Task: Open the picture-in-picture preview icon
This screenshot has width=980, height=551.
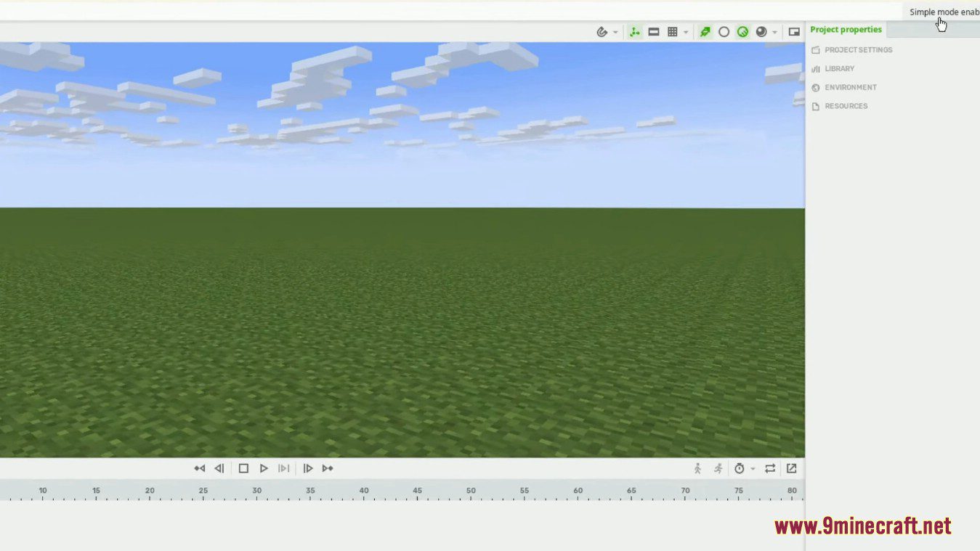Action: coord(793,31)
